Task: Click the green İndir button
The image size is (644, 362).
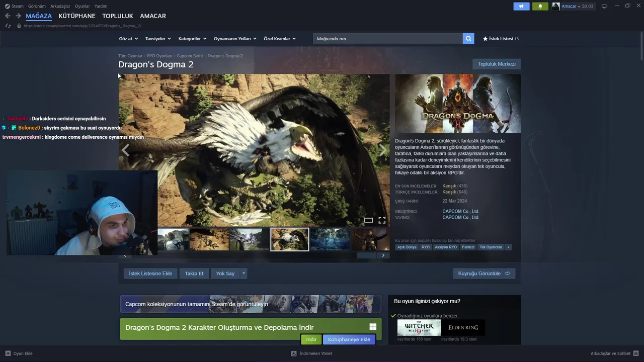Action: point(311,339)
